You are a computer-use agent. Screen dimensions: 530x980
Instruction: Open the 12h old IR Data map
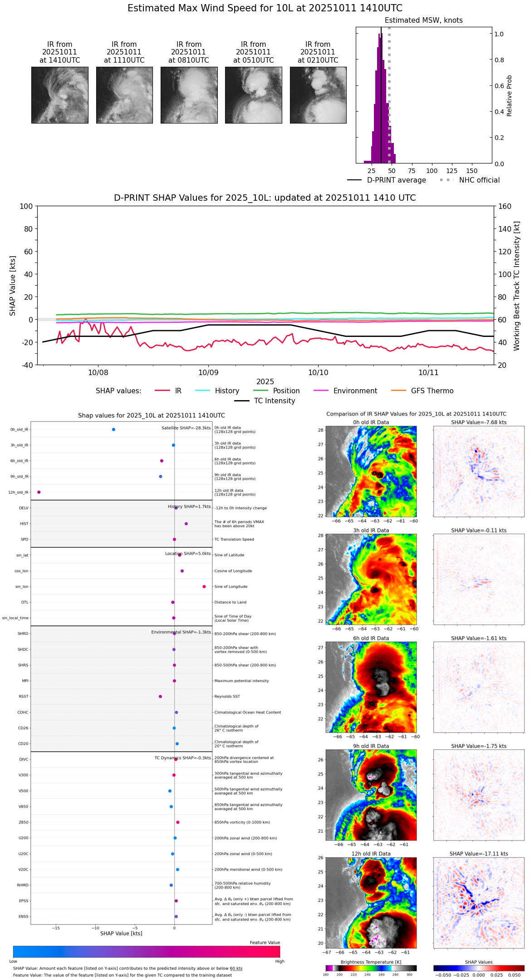pyautogui.click(x=371, y=903)
